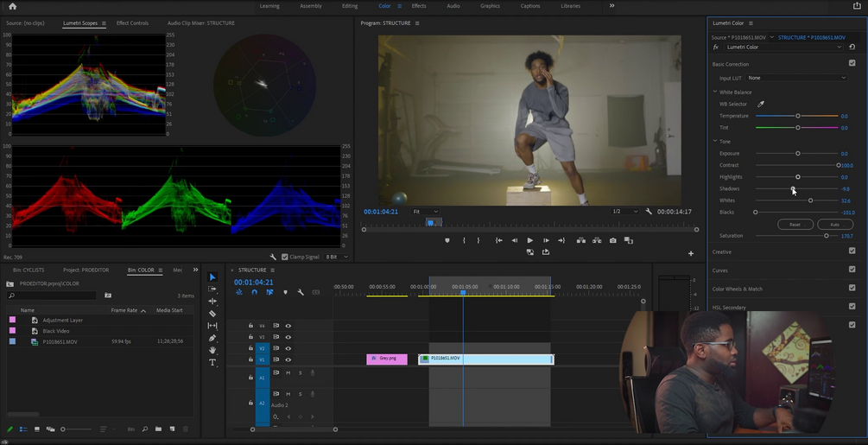Select the Type tool

click(x=212, y=362)
